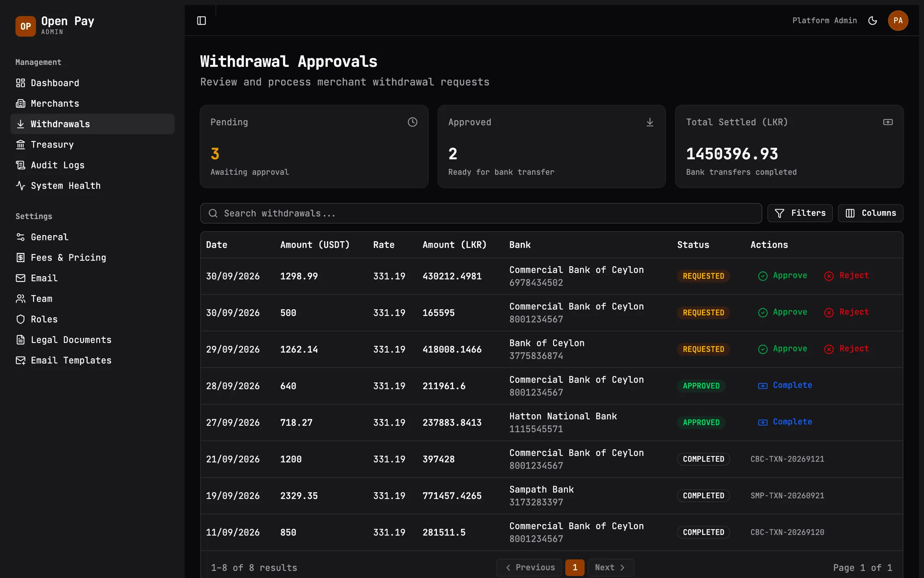Toggle the sidebar panel icon

(202, 21)
